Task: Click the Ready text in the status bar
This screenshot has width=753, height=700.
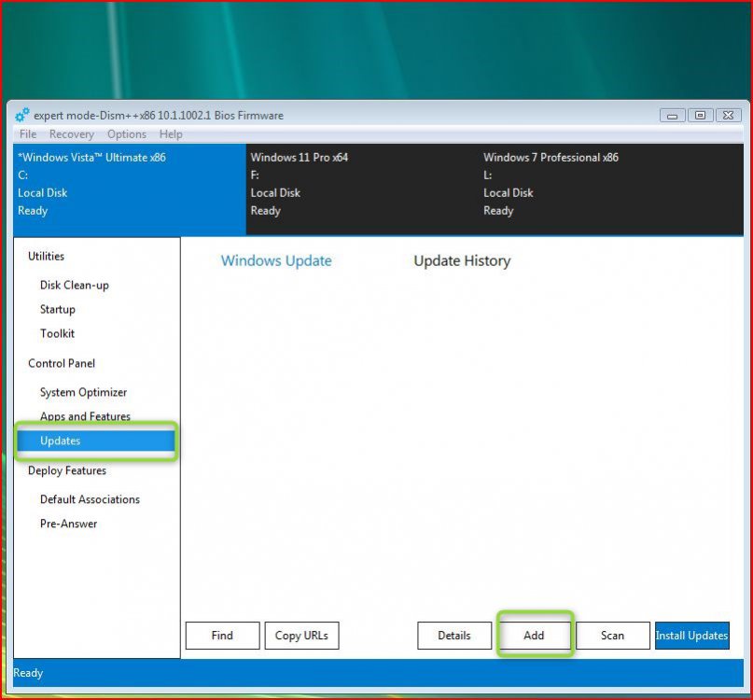Action: 28,673
